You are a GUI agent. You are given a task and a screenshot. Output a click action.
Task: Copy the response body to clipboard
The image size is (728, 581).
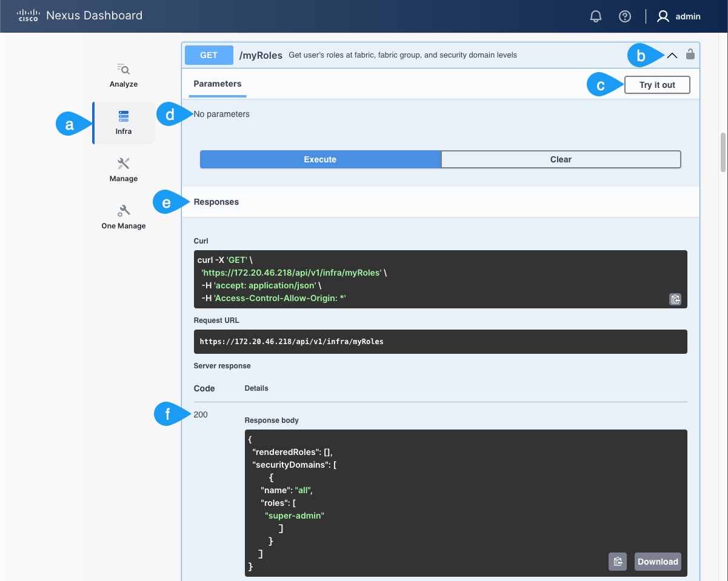pyautogui.click(x=618, y=562)
